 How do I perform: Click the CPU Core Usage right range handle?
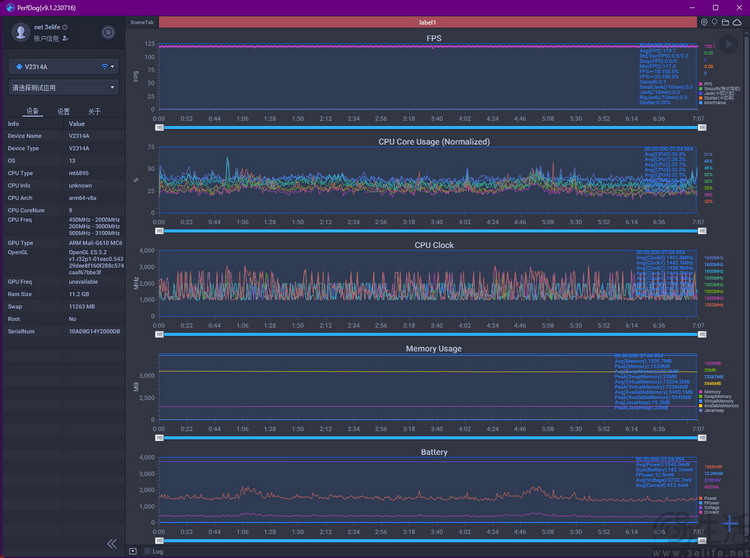(x=702, y=231)
